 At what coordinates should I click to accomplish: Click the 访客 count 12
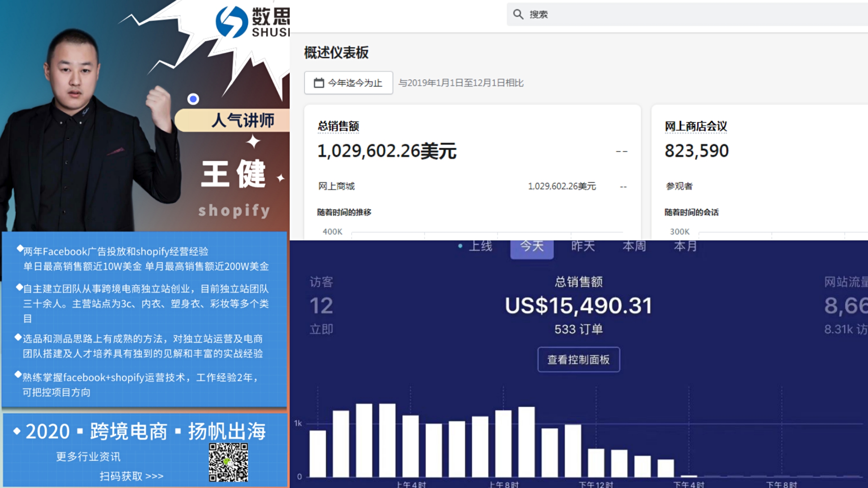pos(321,306)
